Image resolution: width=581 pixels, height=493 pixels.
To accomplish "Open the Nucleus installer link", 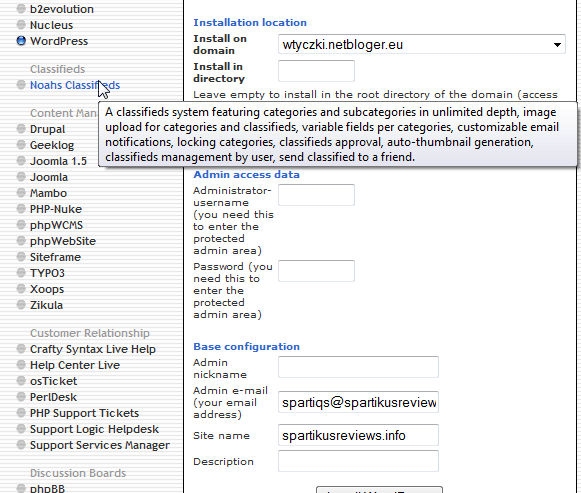I will (51, 25).
